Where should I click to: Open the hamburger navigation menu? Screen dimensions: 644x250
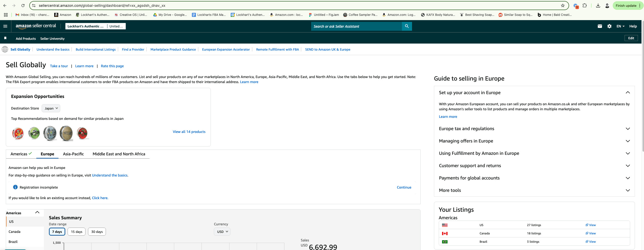point(5,26)
